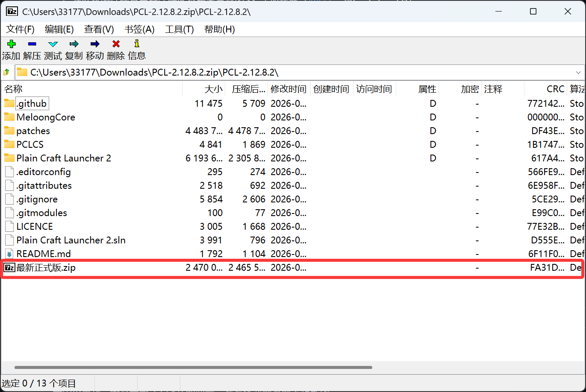Click the Test archive toolbar icon
586x392 pixels.
(53, 44)
